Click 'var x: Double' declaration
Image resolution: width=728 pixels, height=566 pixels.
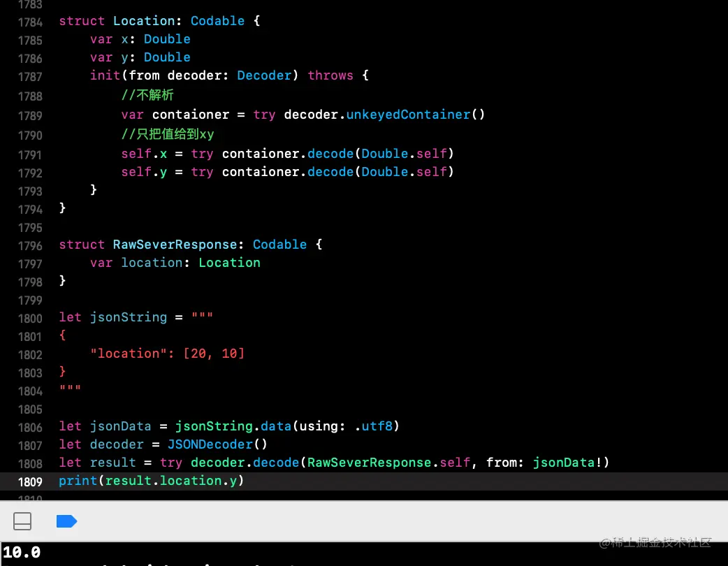pos(140,39)
